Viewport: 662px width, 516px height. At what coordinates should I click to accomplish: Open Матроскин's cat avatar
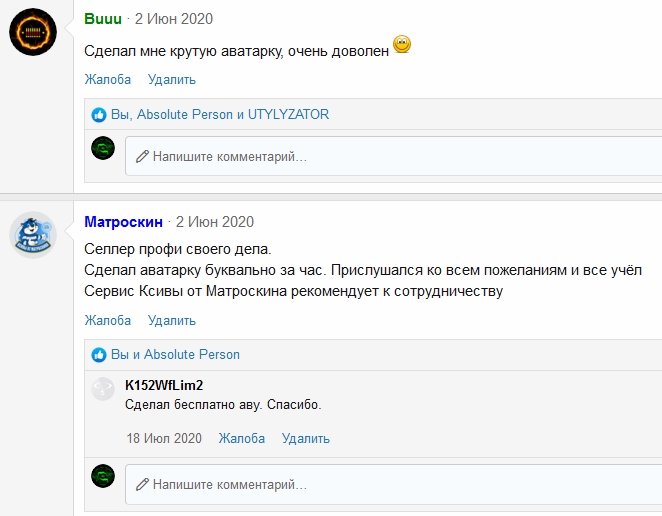tap(33, 235)
